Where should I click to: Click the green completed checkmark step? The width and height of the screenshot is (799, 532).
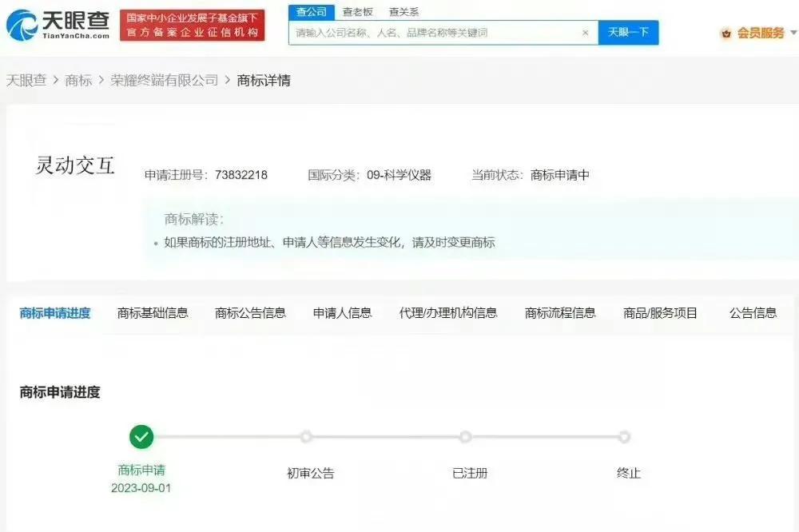(141, 437)
